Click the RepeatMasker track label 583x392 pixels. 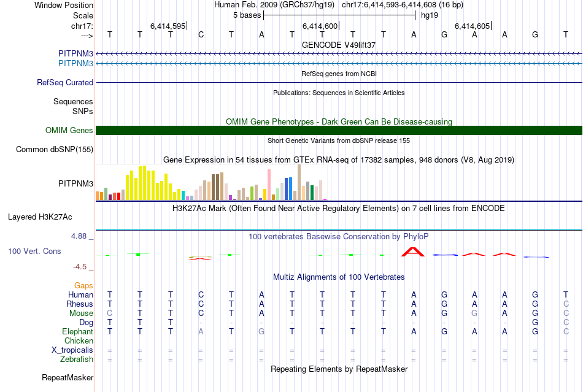click(68, 377)
